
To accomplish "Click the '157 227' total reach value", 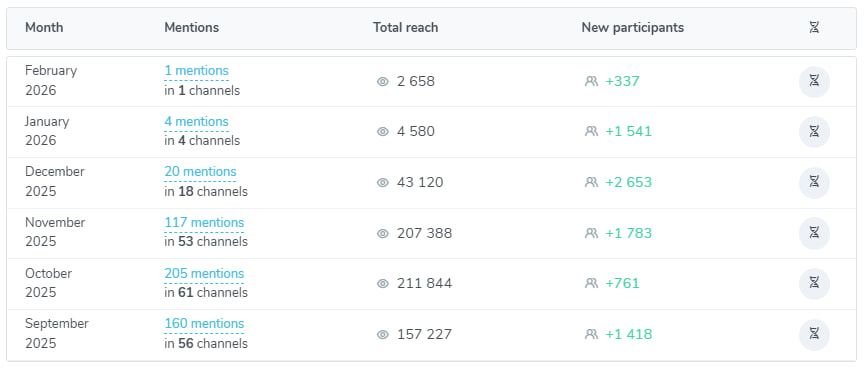I will (x=424, y=334).
